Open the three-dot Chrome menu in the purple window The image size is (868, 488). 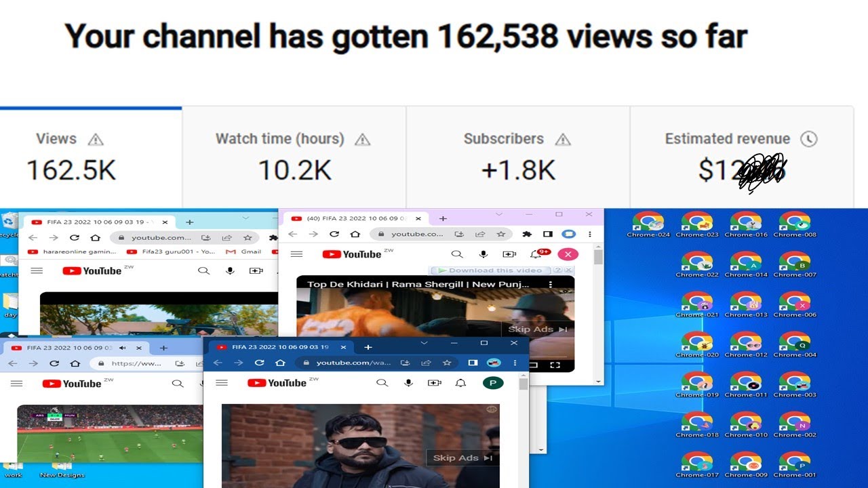(591, 234)
